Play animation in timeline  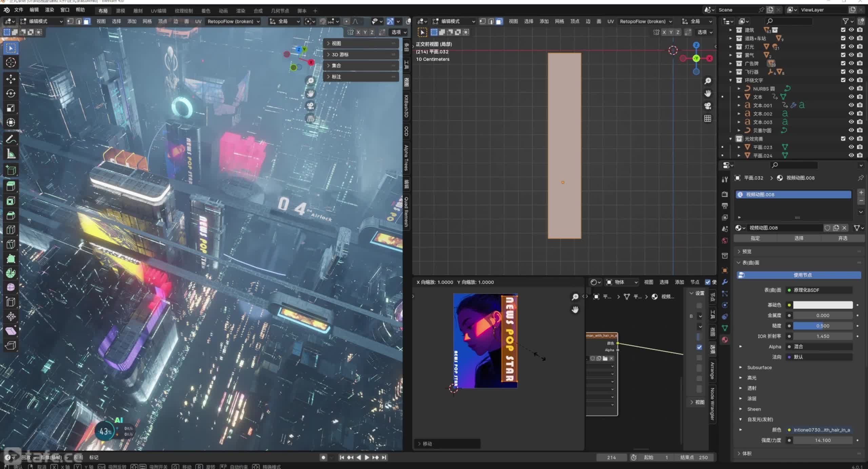367,457
